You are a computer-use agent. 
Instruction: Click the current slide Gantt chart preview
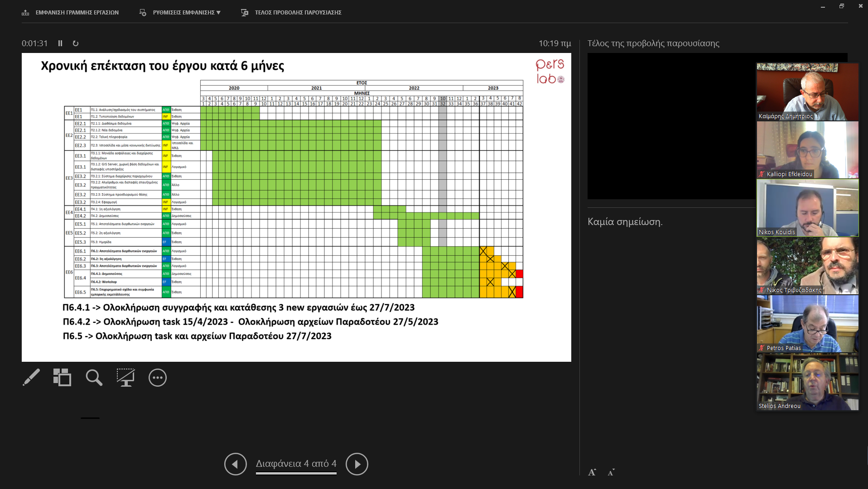[x=296, y=207]
